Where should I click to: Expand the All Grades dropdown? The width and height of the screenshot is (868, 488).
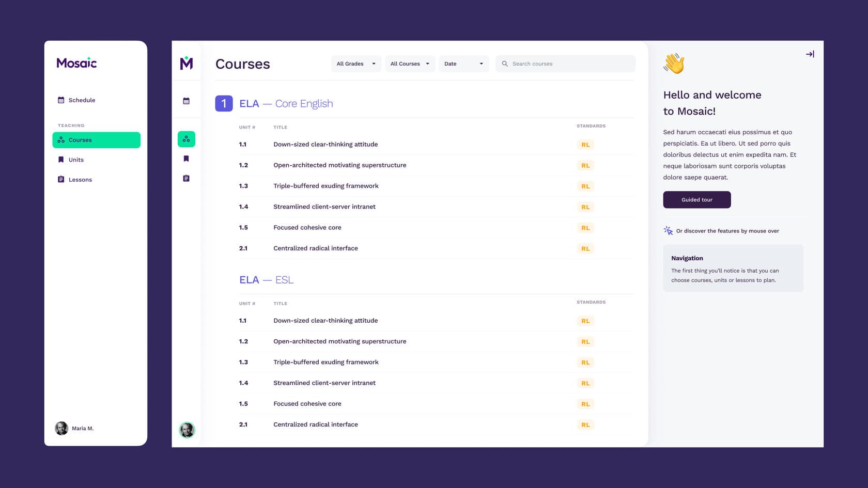[356, 64]
